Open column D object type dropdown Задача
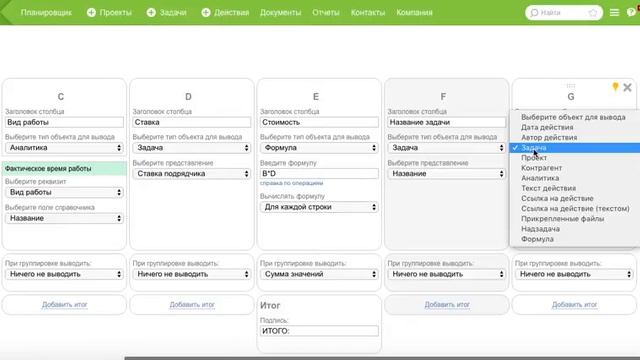Viewport: 640px width, 360px height. click(191, 148)
